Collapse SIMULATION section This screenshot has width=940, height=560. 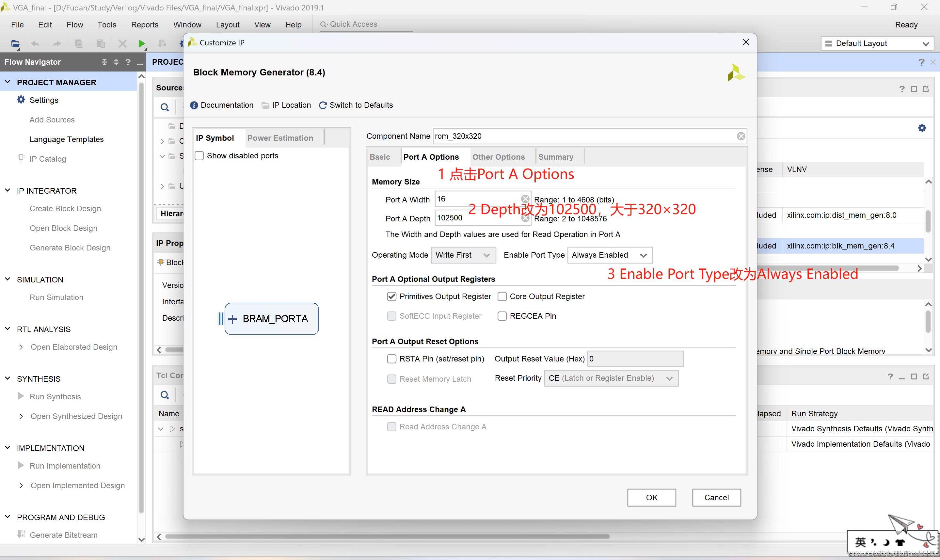click(x=8, y=279)
